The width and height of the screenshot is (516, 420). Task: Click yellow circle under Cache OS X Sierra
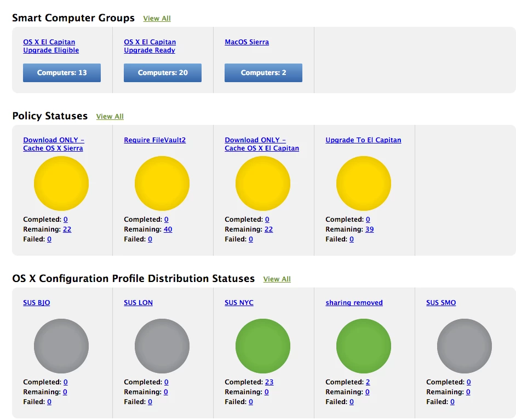(61, 183)
